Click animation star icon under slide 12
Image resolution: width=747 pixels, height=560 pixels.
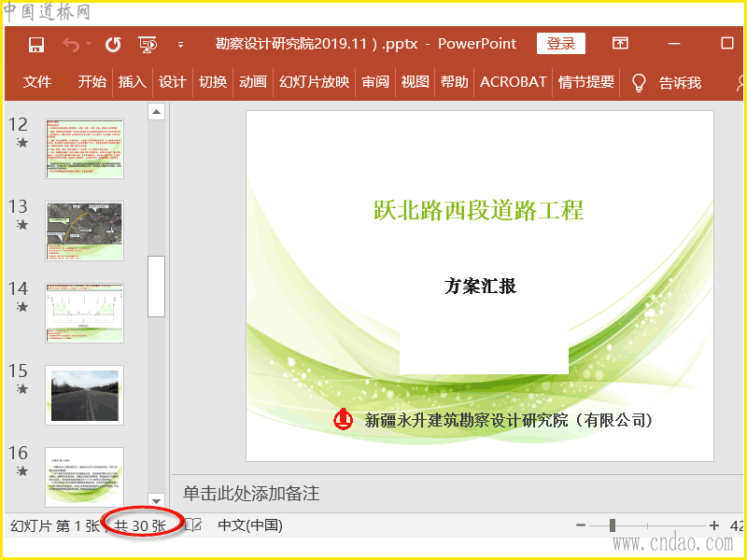(x=21, y=143)
